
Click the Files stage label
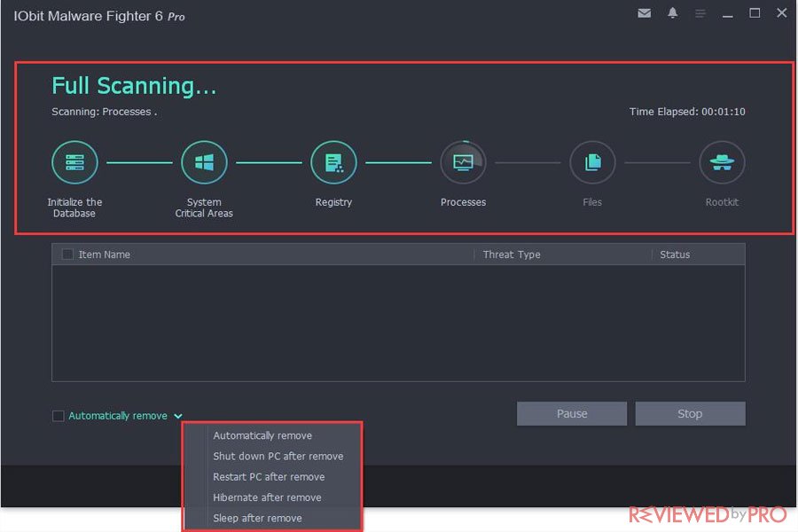click(x=592, y=202)
